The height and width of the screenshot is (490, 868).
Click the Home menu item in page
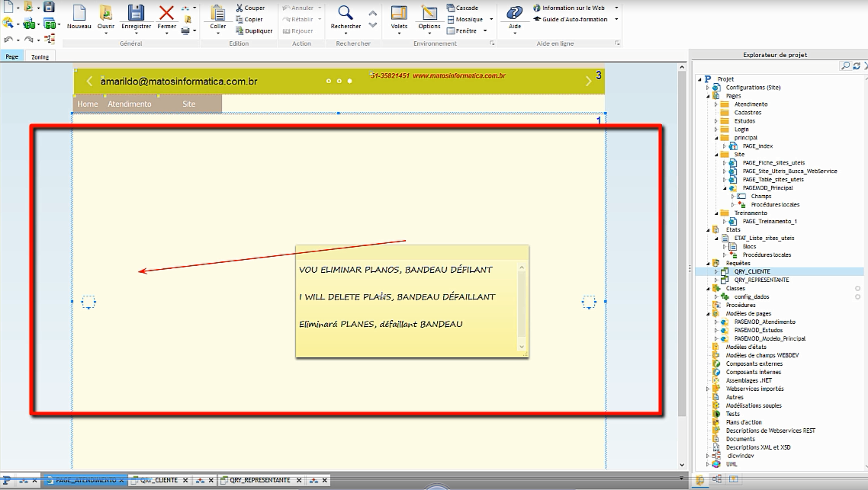coord(88,104)
